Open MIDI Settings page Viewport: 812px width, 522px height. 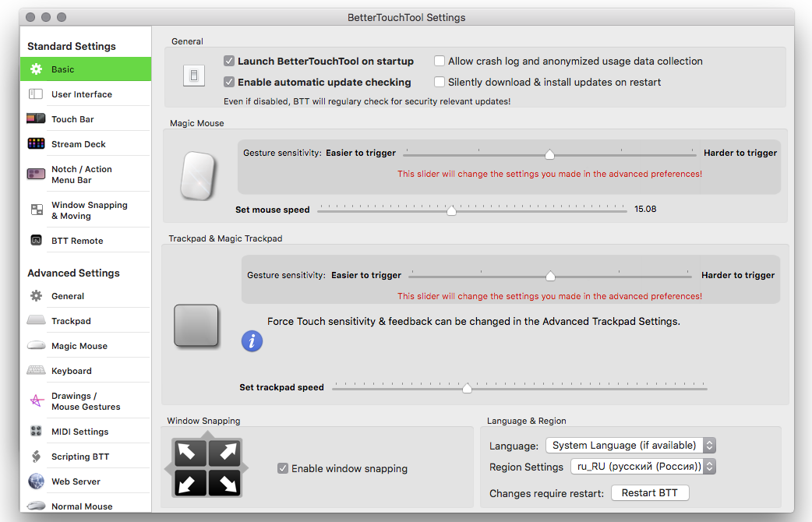click(86, 432)
